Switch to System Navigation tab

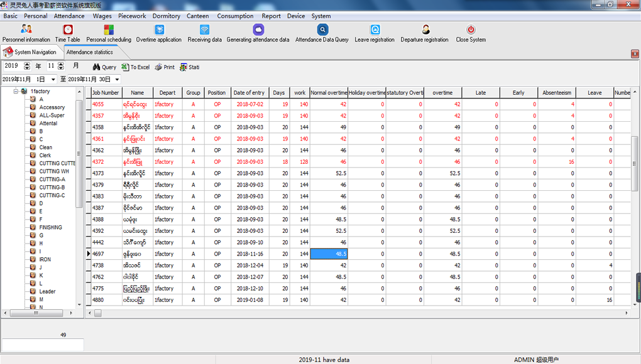[31, 52]
